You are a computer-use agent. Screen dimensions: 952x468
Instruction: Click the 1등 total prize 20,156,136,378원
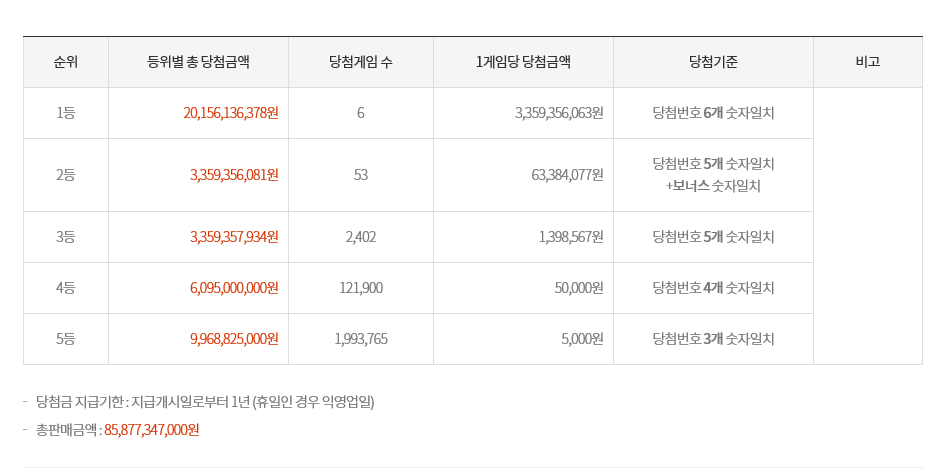231,113
